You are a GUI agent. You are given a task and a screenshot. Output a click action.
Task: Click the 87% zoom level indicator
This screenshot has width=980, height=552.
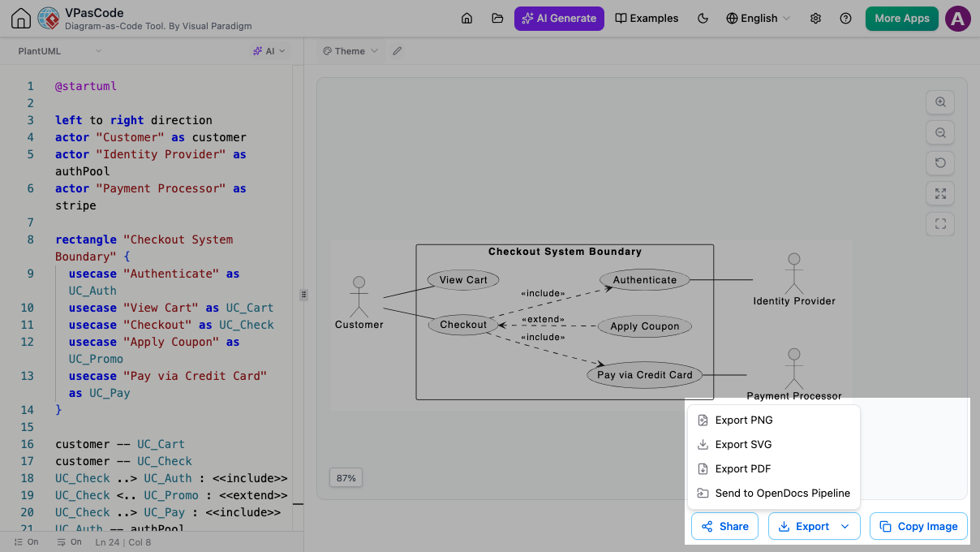[346, 478]
